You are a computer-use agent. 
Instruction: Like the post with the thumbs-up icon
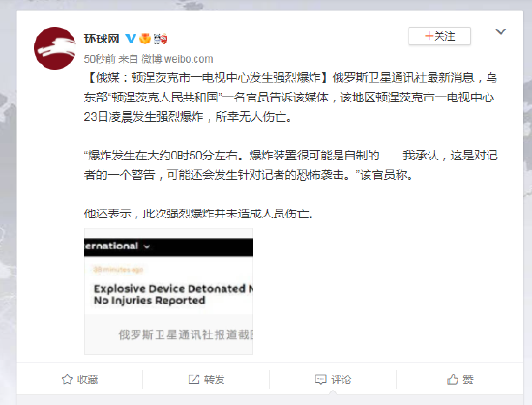click(x=453, y=379)
